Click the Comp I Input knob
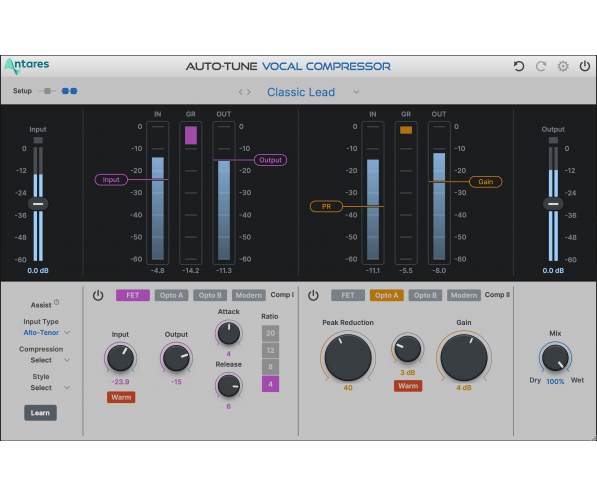Viewport: 597px width, 497px height. [120, 358]
